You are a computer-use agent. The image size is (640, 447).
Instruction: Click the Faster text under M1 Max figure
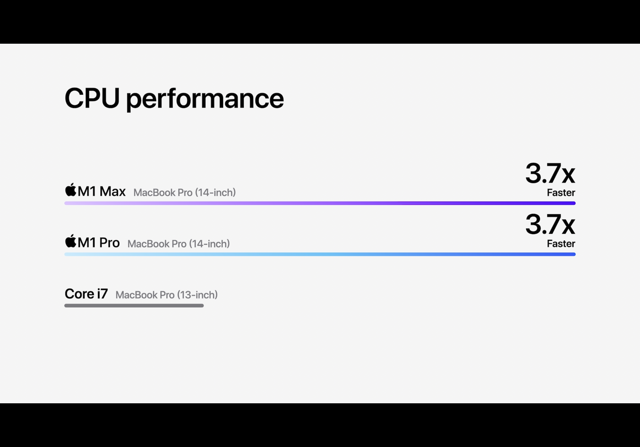click(561, 192)
